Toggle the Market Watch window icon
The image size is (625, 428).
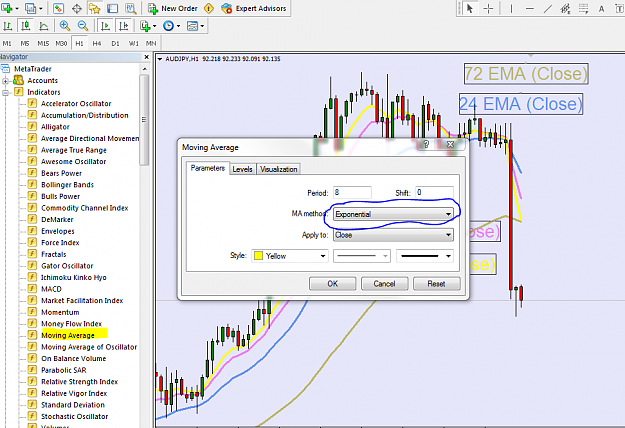(59, 8)
